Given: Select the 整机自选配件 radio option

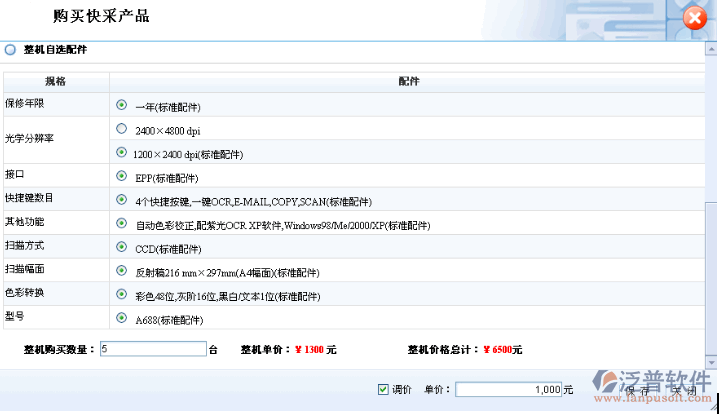Looking at the screenshot, I should point(10,49).
